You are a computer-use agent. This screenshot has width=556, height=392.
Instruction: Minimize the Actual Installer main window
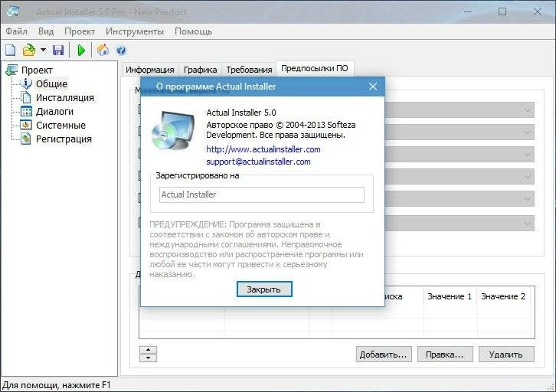coord(468,11)
